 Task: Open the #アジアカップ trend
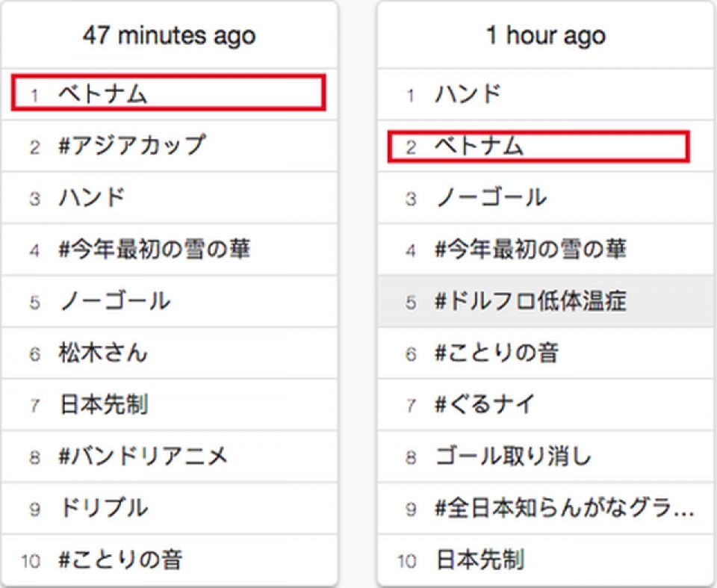pyautogui.click(x=131, y=146)
